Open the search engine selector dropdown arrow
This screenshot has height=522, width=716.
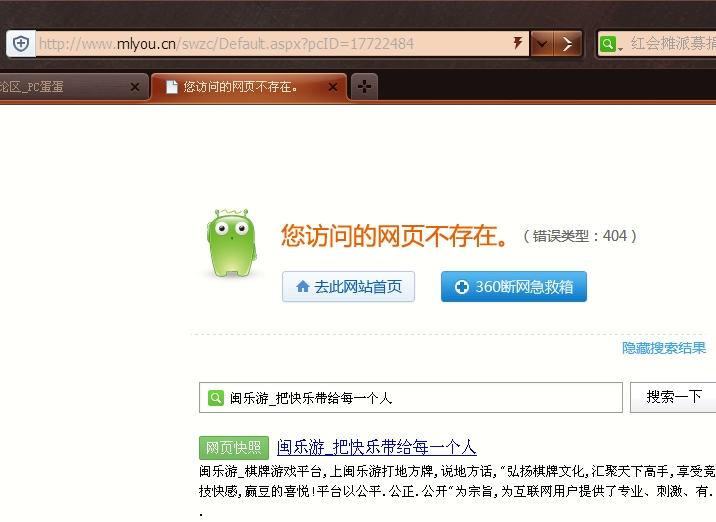tap(620, 49)
